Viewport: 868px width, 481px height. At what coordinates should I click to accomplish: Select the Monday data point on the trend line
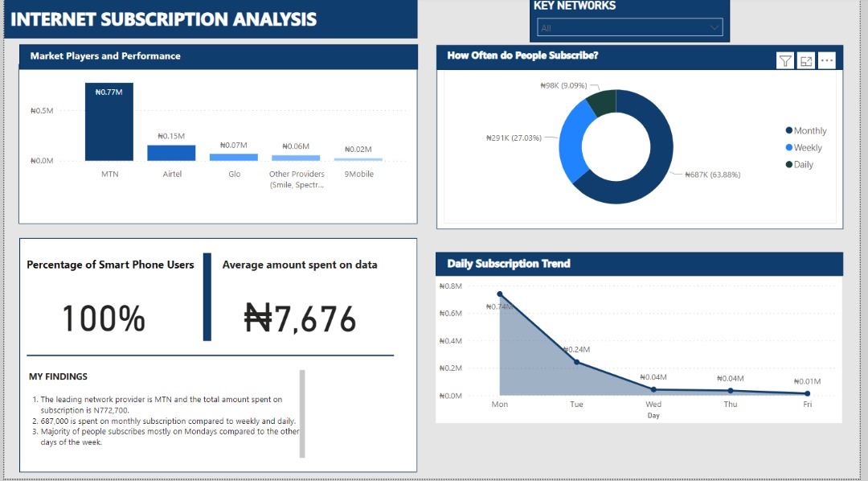[x=500, y=294]
